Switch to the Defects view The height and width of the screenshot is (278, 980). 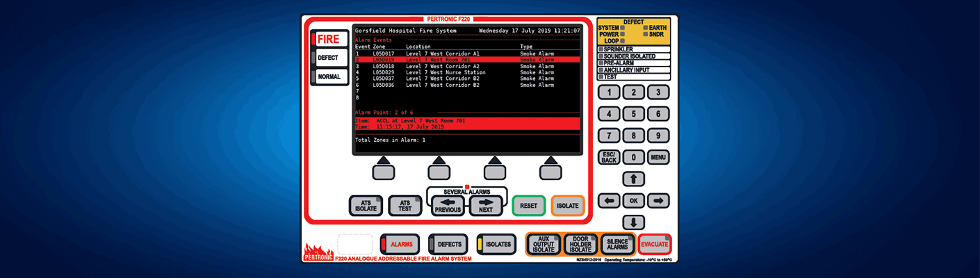click(448, 245)
